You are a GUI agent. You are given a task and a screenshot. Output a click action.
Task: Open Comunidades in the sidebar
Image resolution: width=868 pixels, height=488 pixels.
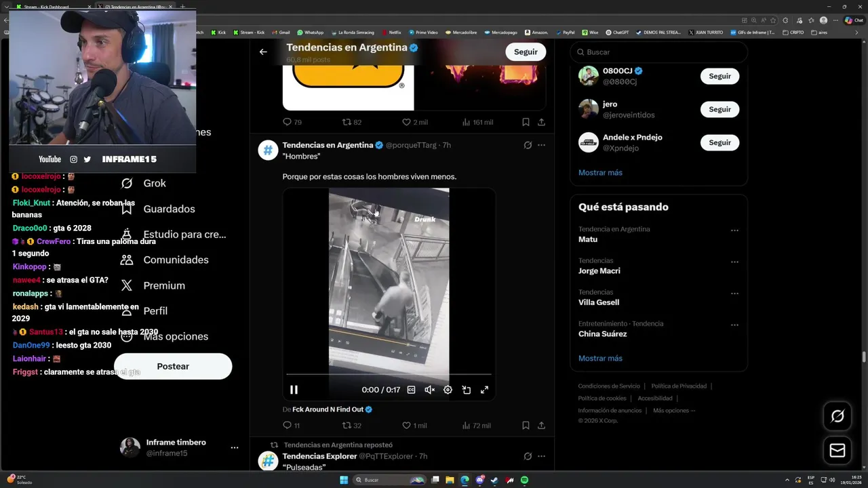click(165, 260)
